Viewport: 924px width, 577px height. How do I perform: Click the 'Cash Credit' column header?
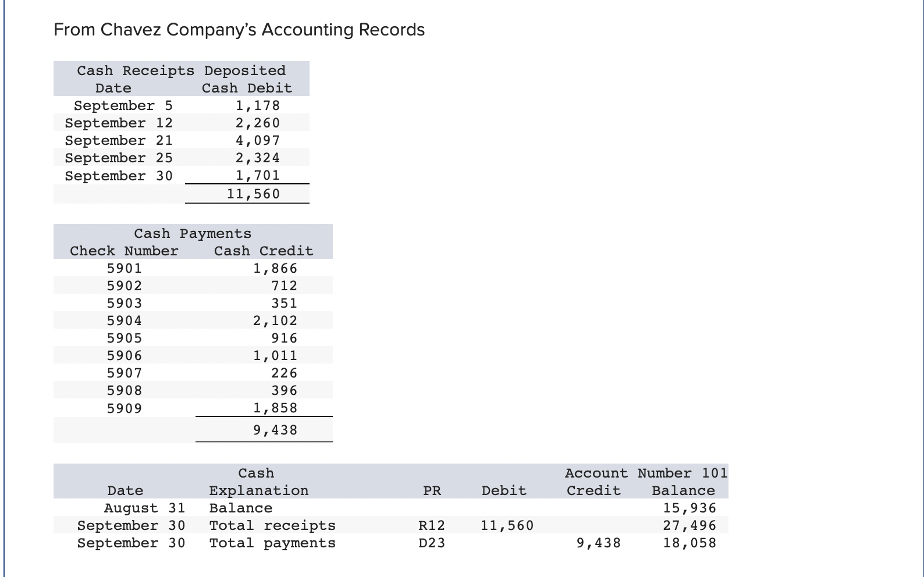pos(264,251)
